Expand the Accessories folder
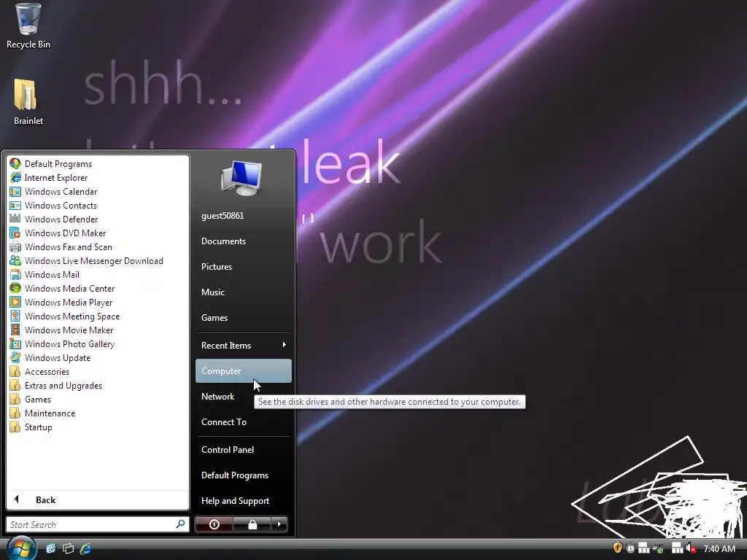The height and width of the screenshot is (560, 747). [98, 371]
